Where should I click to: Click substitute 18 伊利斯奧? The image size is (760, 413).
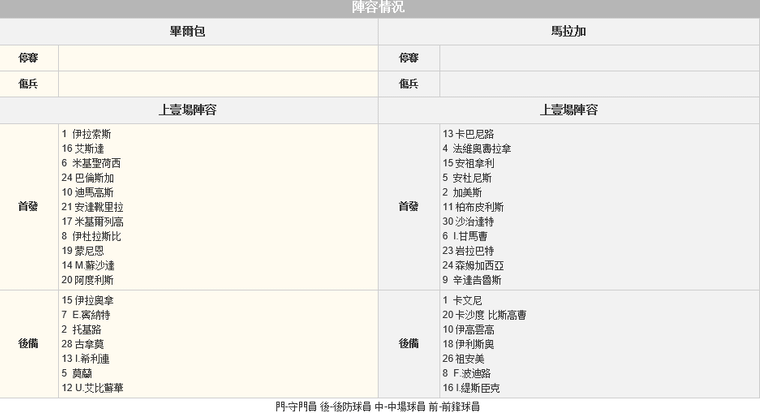point(468,344)
